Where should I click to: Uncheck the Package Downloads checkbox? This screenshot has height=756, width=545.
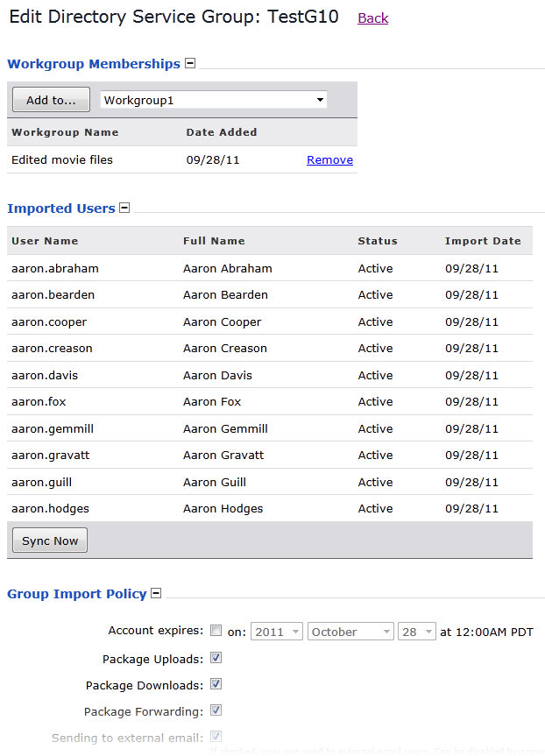click(216, 684)
